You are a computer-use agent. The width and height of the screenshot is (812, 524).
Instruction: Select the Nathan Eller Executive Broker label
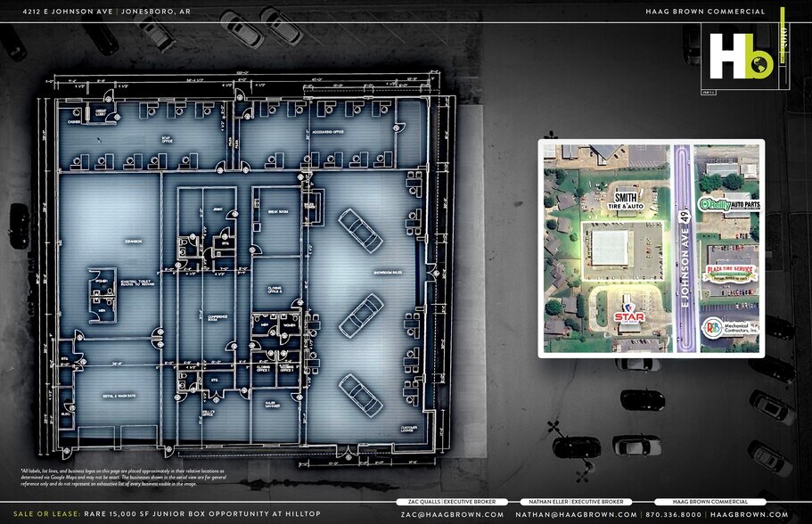point(576,502)
